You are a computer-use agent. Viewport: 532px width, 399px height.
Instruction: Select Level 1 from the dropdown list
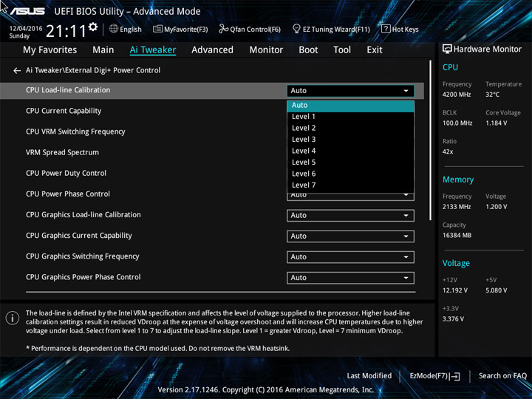(x=350, y=117)
